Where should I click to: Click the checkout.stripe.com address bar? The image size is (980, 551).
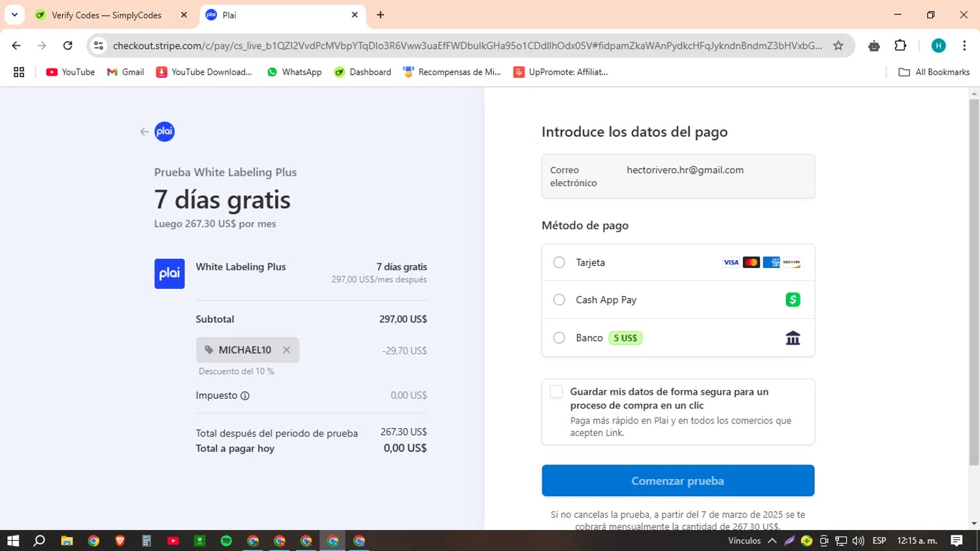point(466,45)
